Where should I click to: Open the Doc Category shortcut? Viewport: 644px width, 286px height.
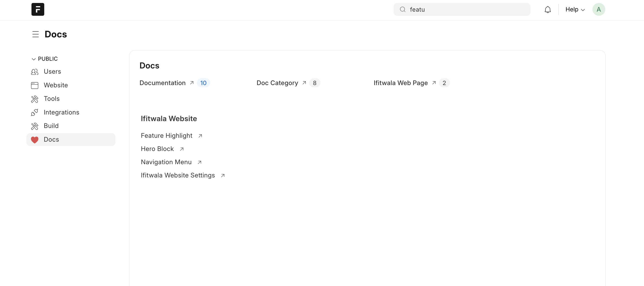point(277,83)
